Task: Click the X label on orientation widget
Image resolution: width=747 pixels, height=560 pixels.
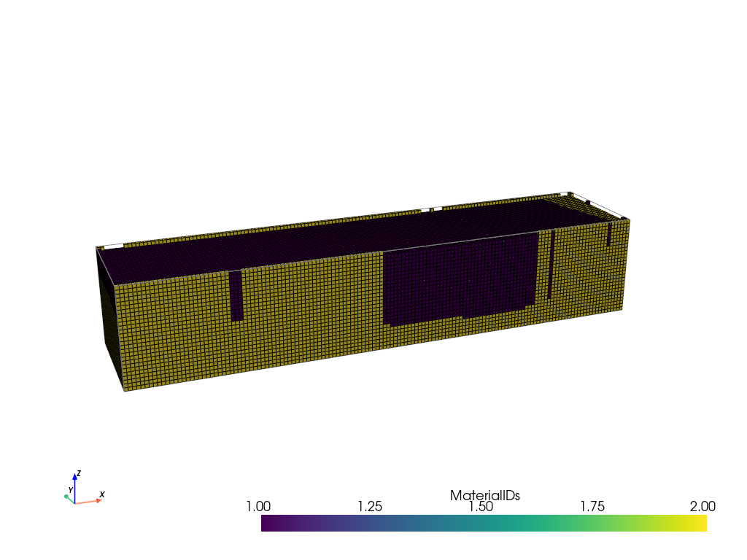Action: (x=102, y=494)
